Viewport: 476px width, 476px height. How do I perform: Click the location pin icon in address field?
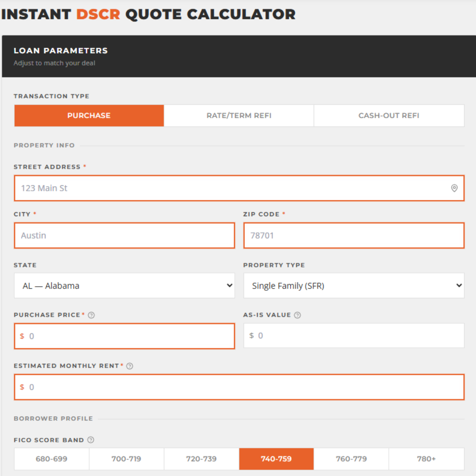454,188
